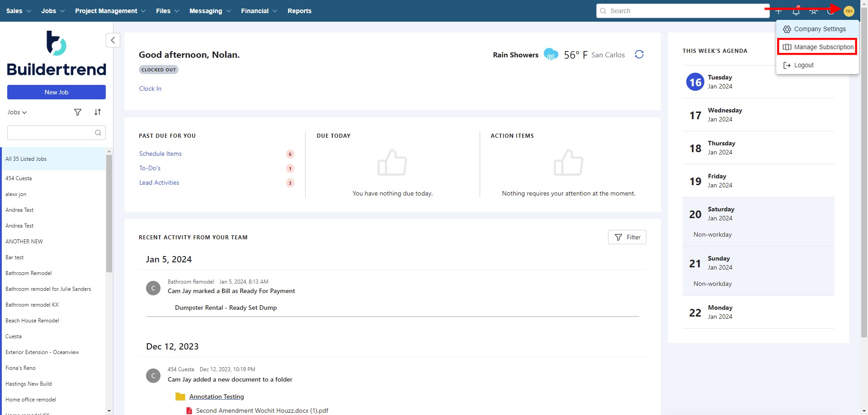Image resolution: width=868 pixels, height=415 pixels.
Task: Click the job list scrollbar down arrow
Action: click(109, 411)
